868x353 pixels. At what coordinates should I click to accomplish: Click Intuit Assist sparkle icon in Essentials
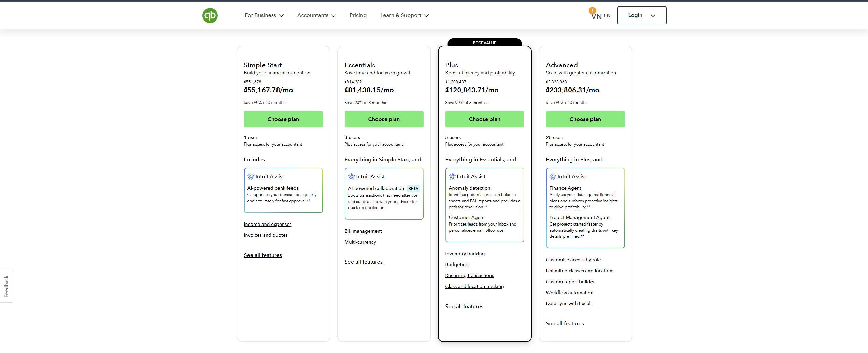coord(351,177)
